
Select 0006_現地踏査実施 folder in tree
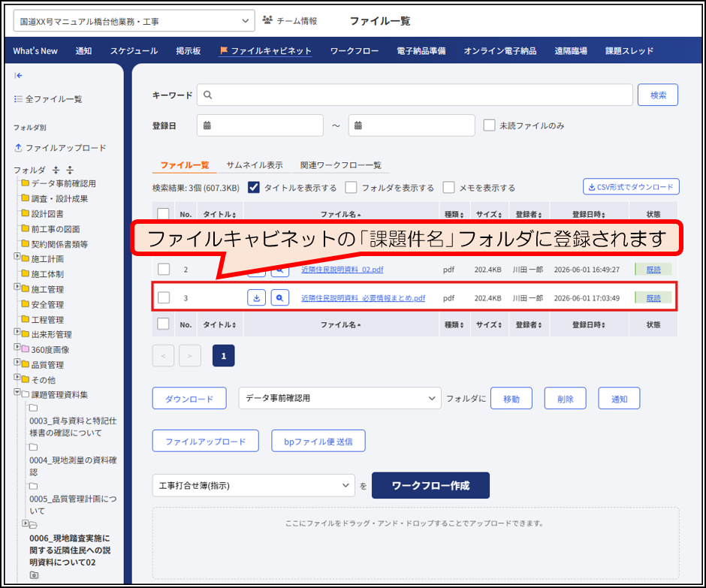coord(70,550)
